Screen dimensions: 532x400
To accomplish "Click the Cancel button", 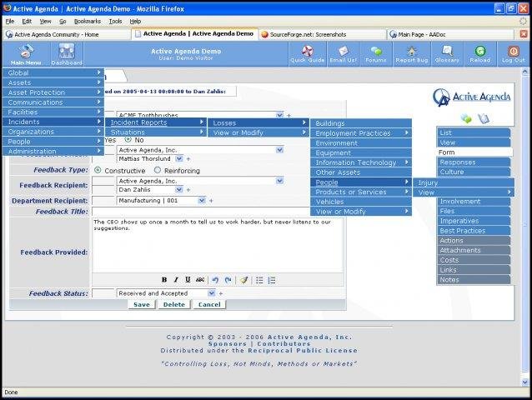I will 209,304.
